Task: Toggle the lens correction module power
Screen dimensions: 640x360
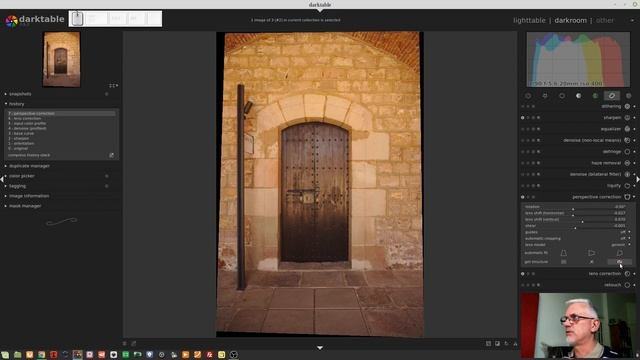Action: (x=522, y=274)
